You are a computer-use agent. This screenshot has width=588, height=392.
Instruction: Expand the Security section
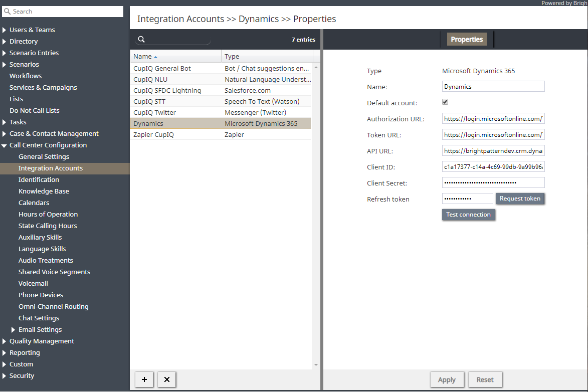4,376
